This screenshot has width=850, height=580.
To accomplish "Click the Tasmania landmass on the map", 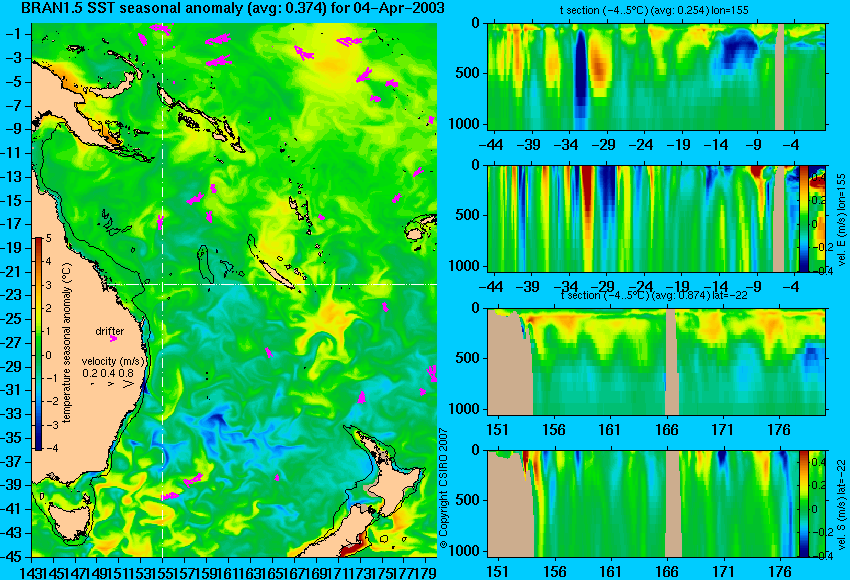I will pos(68,521).
